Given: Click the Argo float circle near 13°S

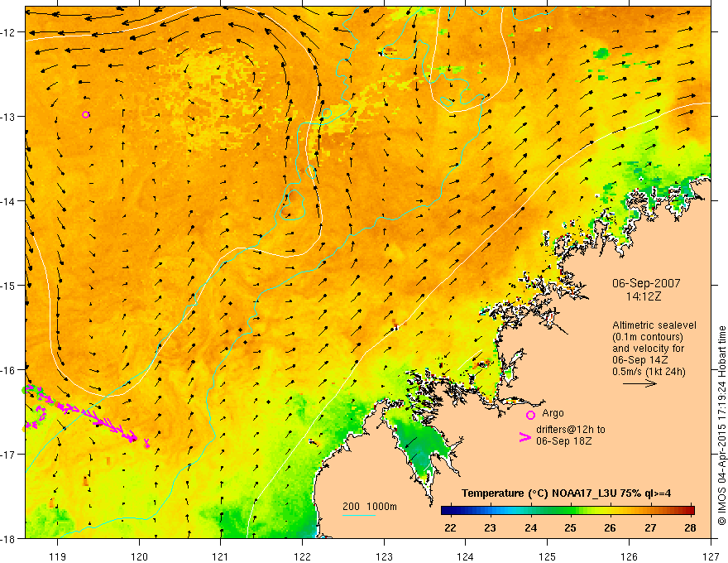Looking at the screenshot, I should 85,115.
